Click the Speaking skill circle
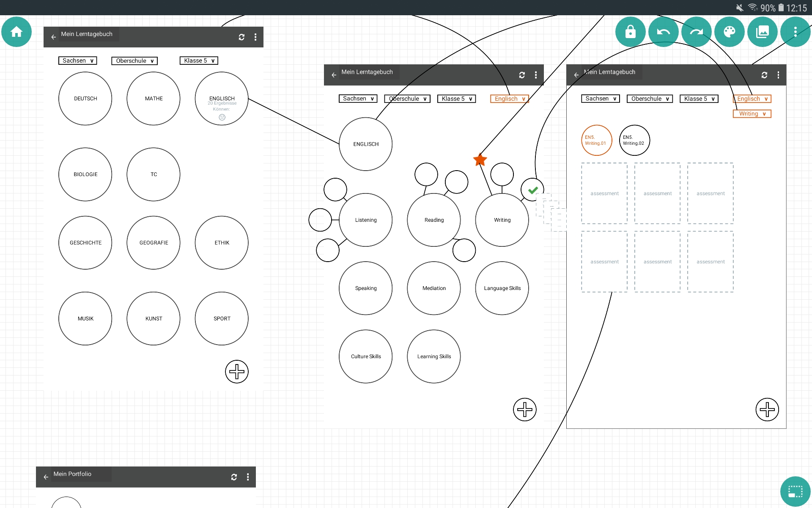 366,288
